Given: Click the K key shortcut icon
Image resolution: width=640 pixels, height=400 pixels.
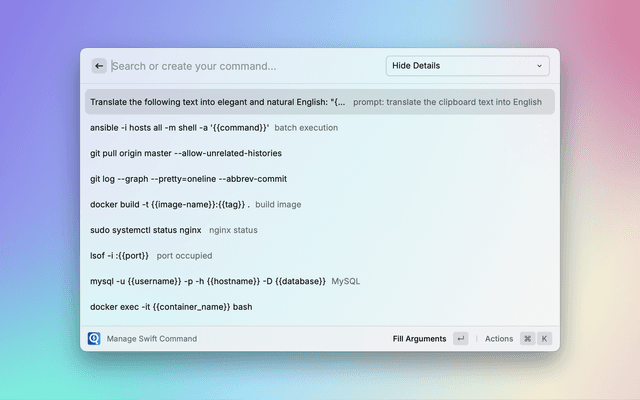Looking at the screenshot, I should [x=545, y=339].
